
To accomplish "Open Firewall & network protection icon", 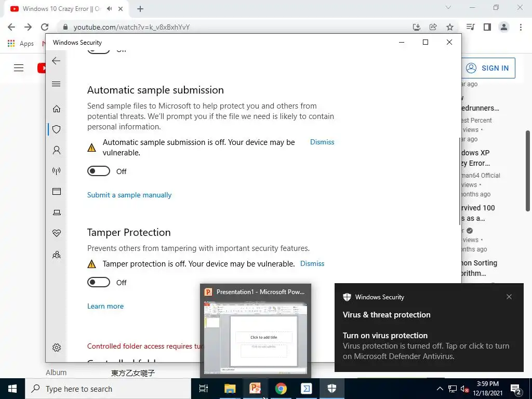I will (x=56, y=170).
